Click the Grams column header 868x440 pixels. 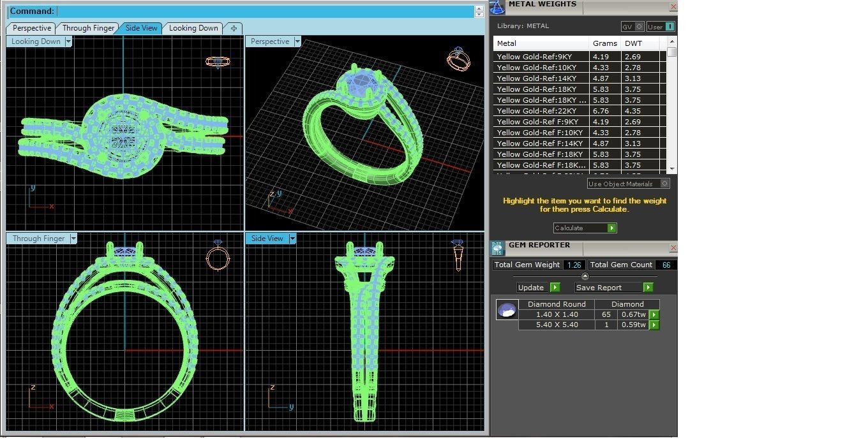coord(604,43)
